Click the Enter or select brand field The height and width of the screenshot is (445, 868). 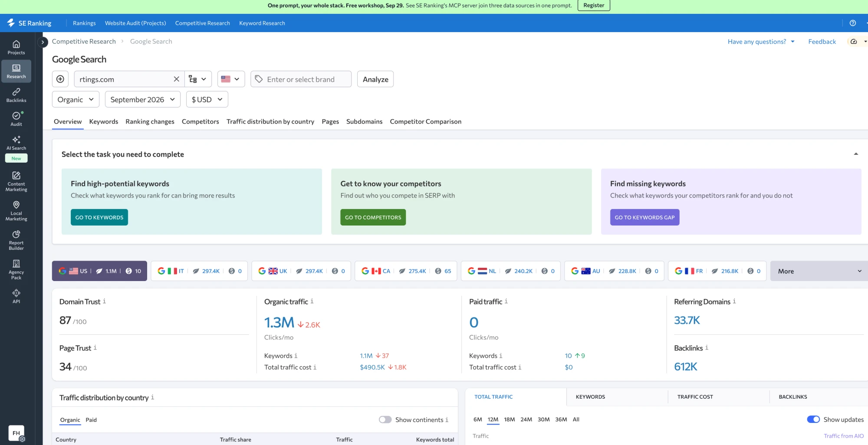click(x=301, y=79)
